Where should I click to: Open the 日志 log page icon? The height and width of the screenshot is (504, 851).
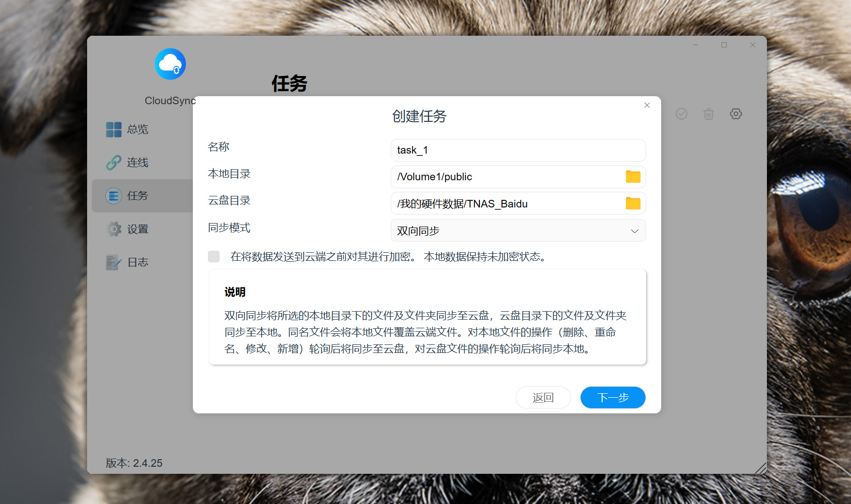tap(113, 262)
